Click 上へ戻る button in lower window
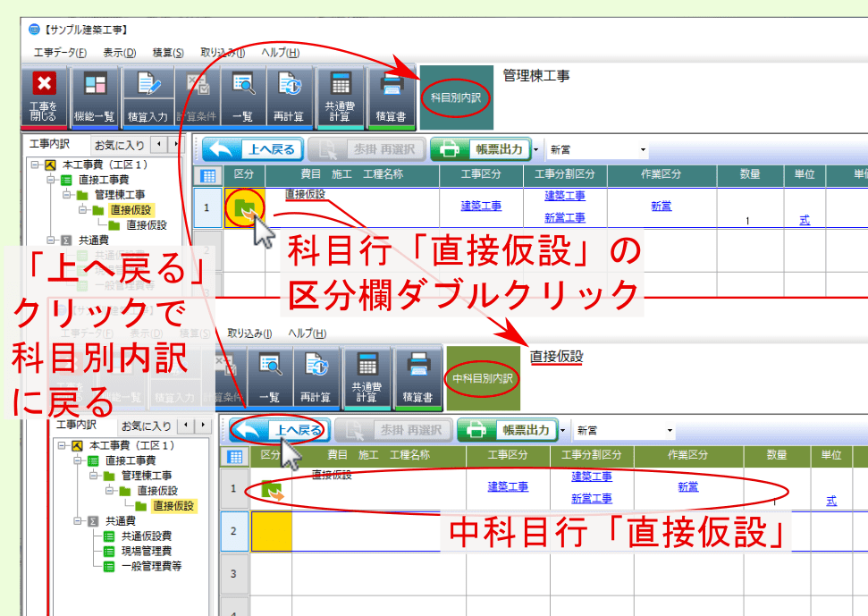Image resolution: width=868 pixels, height=616 pixels. (x=280, y=429)
